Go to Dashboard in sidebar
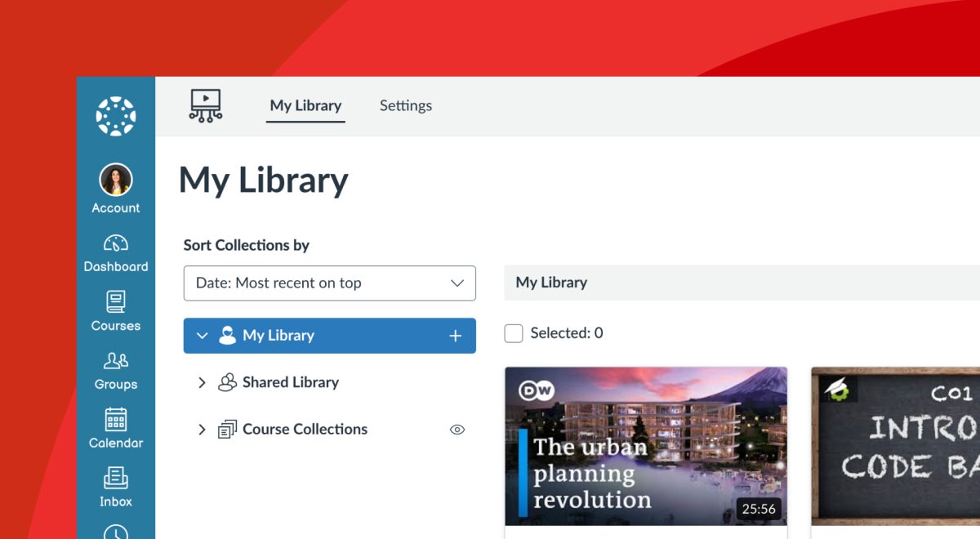Screen dimensions: 980x539 pyautogui.click(x=116, y=254)
